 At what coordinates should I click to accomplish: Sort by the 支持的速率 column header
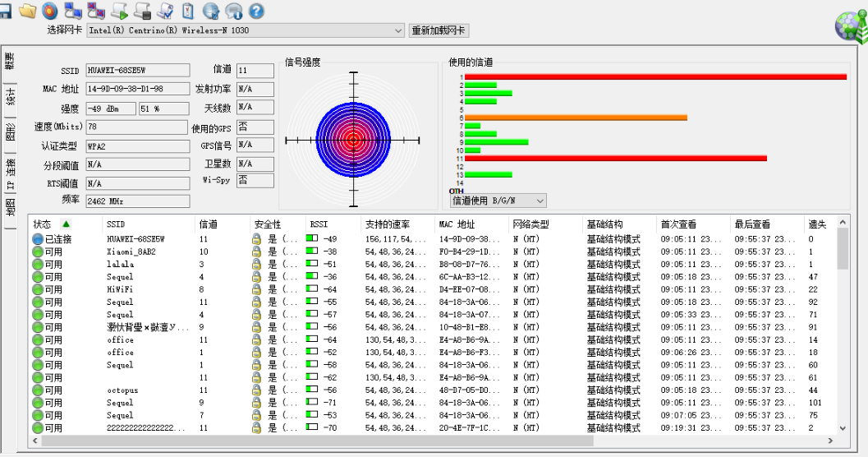coord(397,224)
